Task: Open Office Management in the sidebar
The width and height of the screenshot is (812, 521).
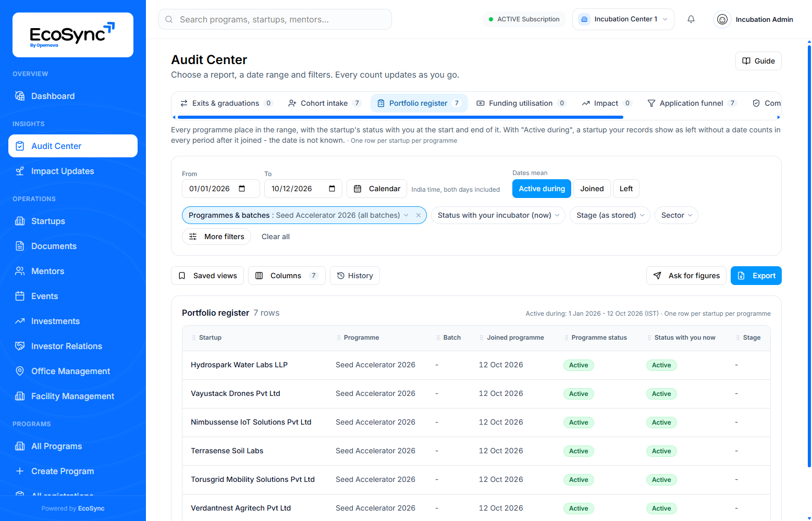Action: (73, 371)
